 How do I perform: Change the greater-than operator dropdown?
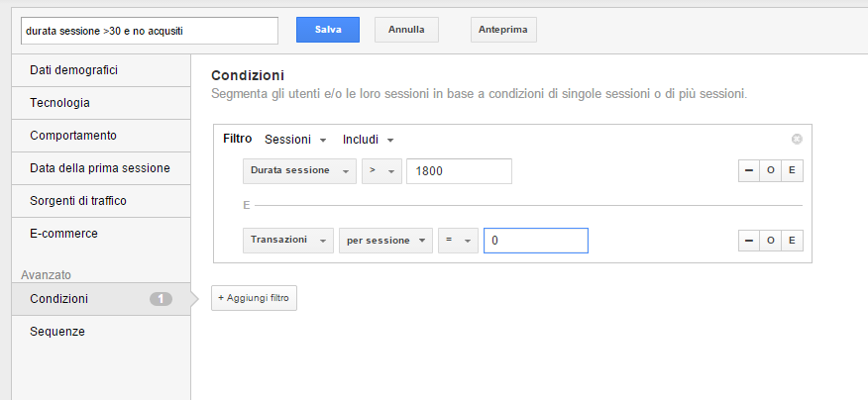point(380,171)
